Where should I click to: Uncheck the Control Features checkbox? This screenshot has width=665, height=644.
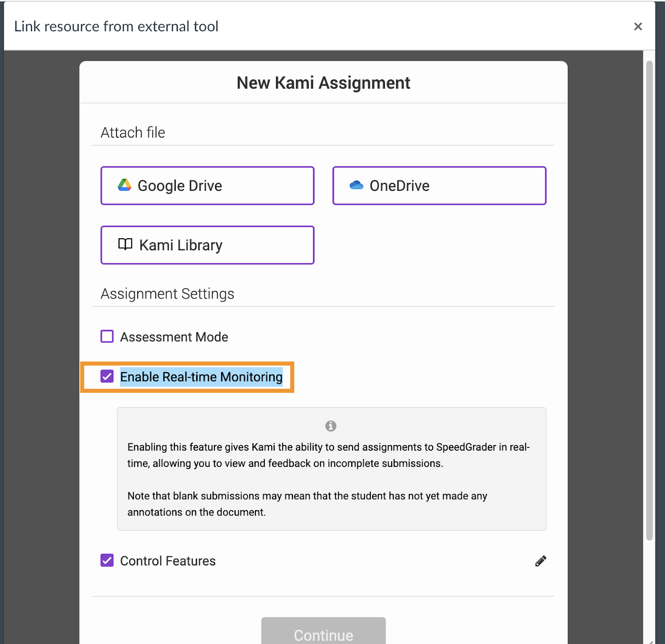107,560
